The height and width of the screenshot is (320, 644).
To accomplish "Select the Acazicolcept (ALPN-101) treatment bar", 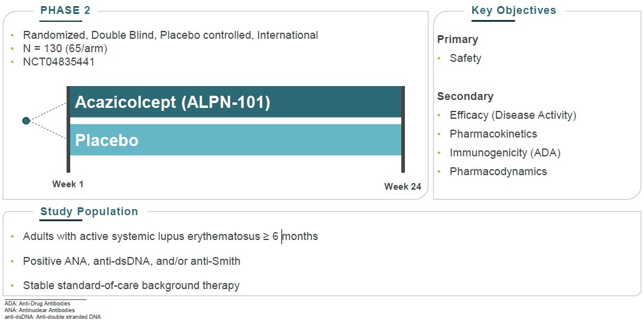I will [235, 102].
